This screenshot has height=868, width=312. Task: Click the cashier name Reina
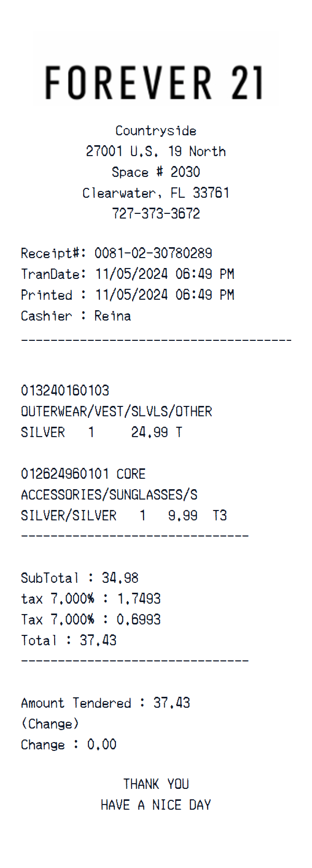click(x=112, y=316)
